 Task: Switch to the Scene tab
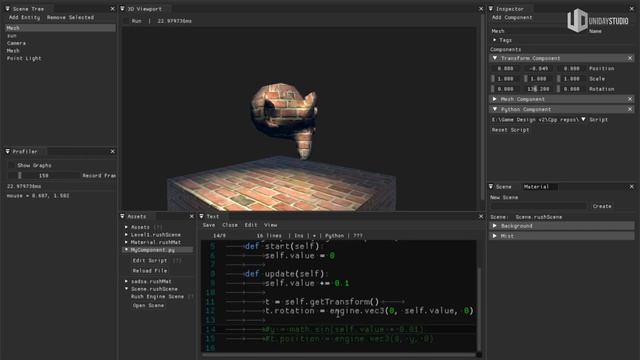[503, 187]
